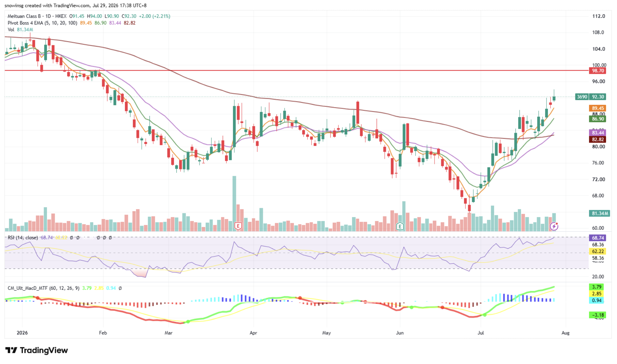The height and width of the screenshot is (364, 617).
Task: Click the Meituan Class B symbol title
Action: point(24,16)
